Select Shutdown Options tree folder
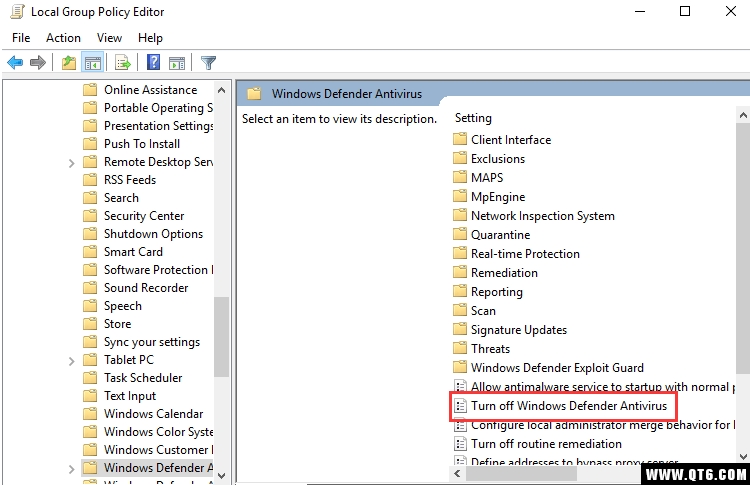Viewport: 750px width, 485px height. coord(143,234)
